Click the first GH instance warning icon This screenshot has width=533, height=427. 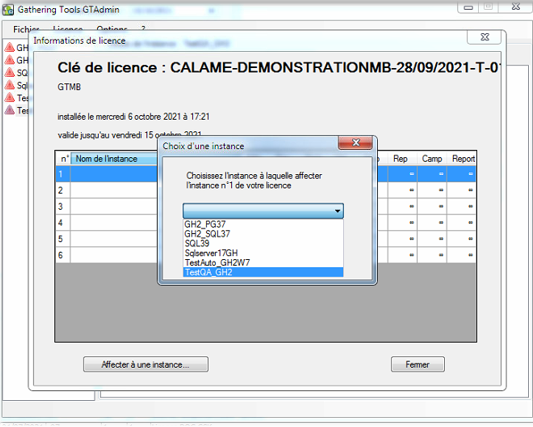[10, 48]
